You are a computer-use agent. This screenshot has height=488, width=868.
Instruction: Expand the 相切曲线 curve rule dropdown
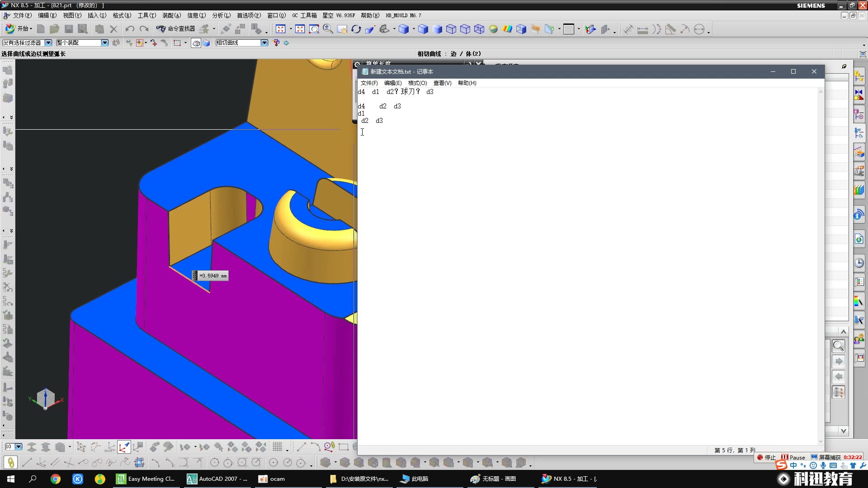[x=264, y=43]
